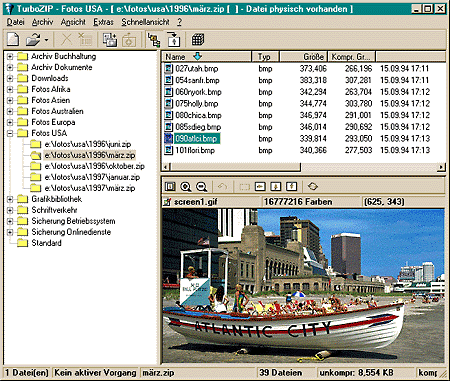Open the Ansicht menu
450x381 pixels.
click(x=73, y=22)
